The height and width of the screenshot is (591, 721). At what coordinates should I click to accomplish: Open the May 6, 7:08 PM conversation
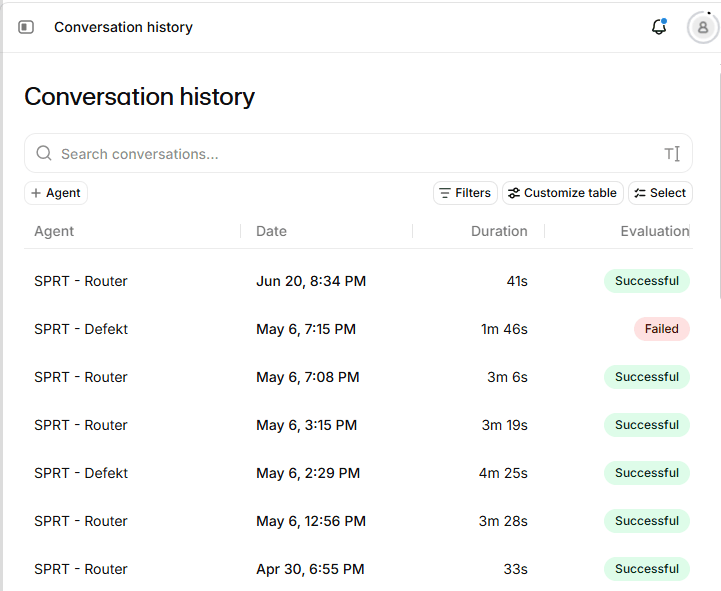tap(358, 377)
